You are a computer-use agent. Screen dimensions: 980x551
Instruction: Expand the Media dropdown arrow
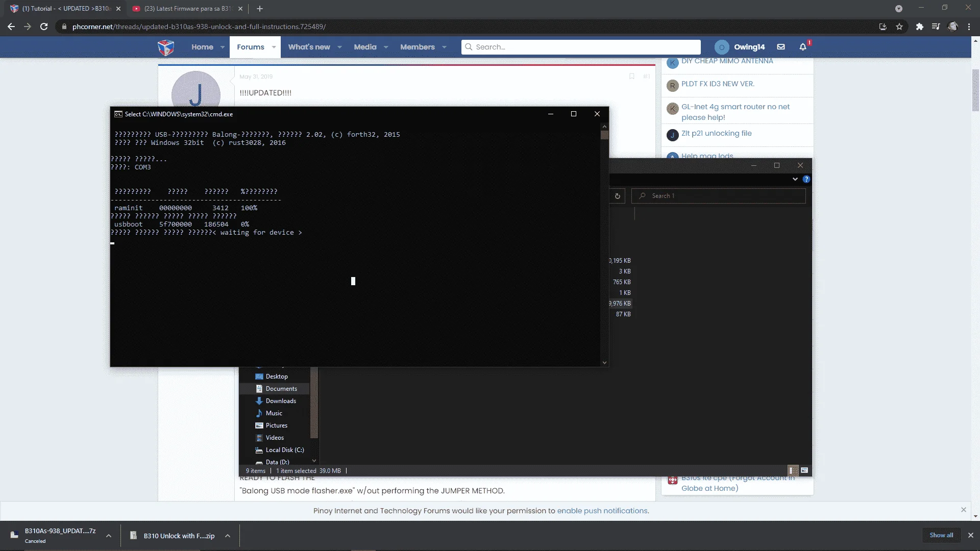[x=386, y=47]
